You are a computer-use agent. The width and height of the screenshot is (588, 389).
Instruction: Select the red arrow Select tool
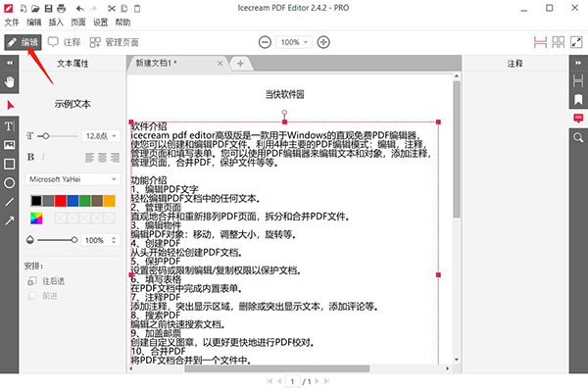click(x=10, y=106)
